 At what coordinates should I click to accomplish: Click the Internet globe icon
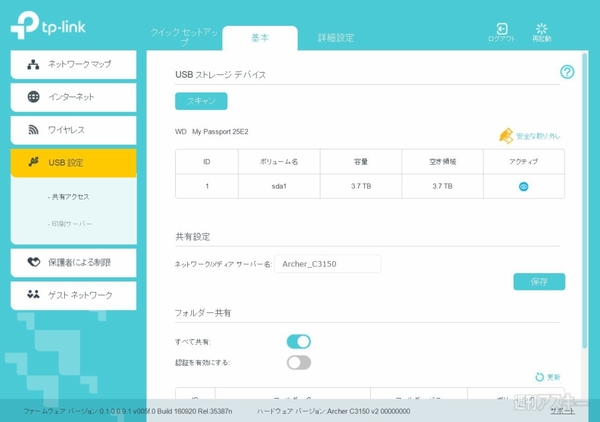[x=33, y=97]
